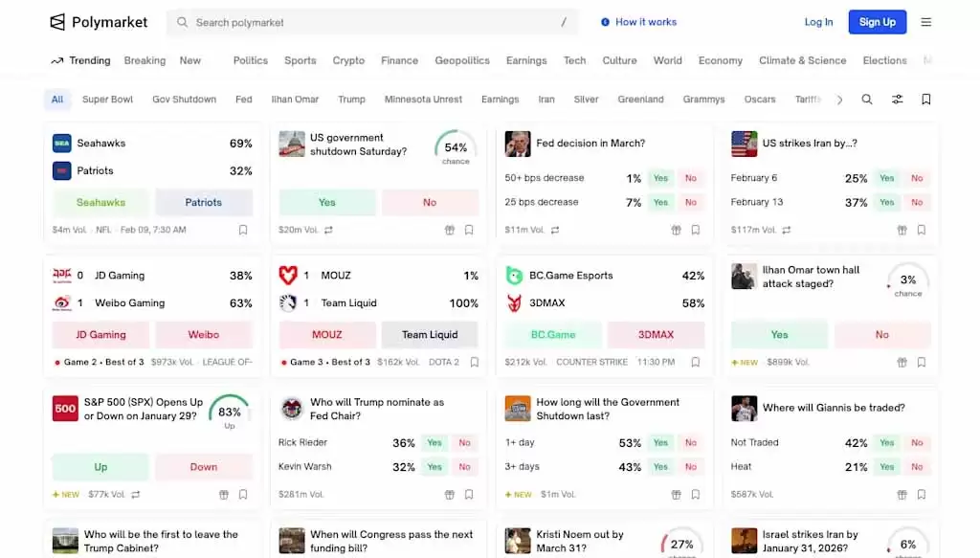
Task: Click gift icon on US strikes Iran card
Action: (x=902, y=230)
